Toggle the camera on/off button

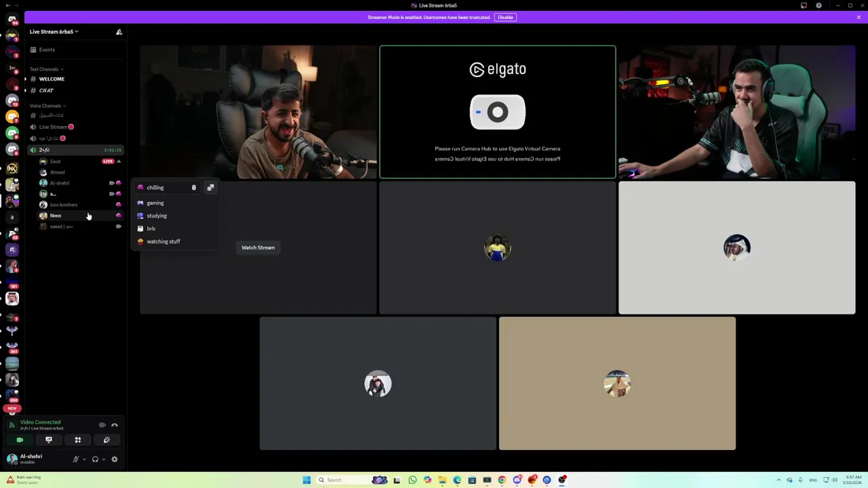click(20, 440)
